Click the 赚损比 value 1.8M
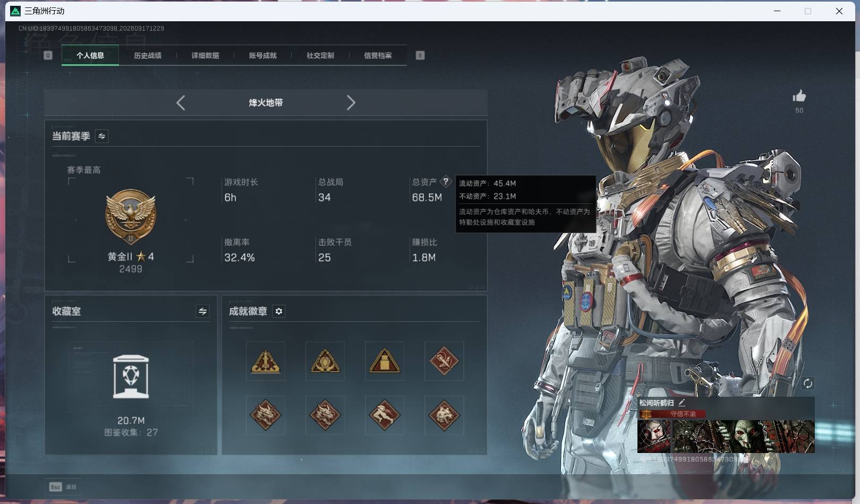Image resolution: width=860 pixels, height=504 pixels. point(424,258)
